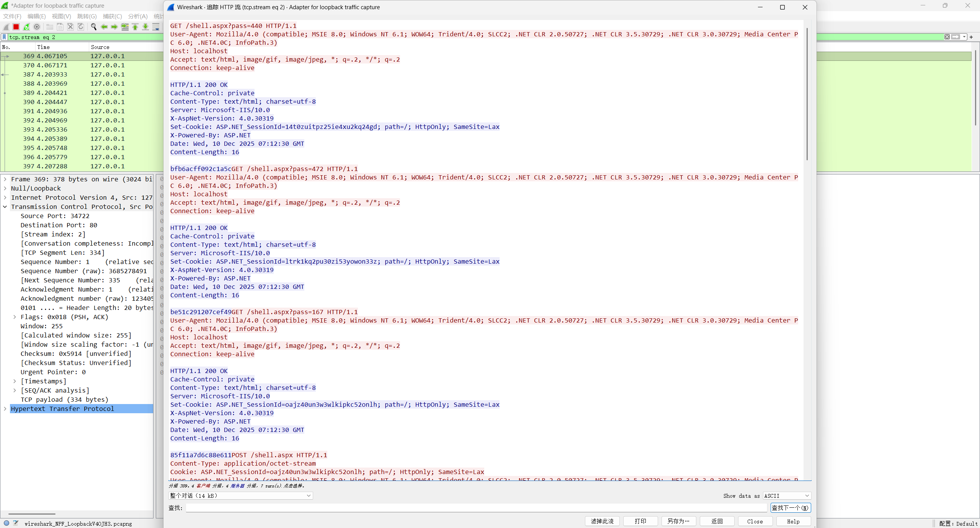Open the conversation direction dropdown (14 kB)
The image size is (980, 528).
pyautogui.click(x=240, y=496)
